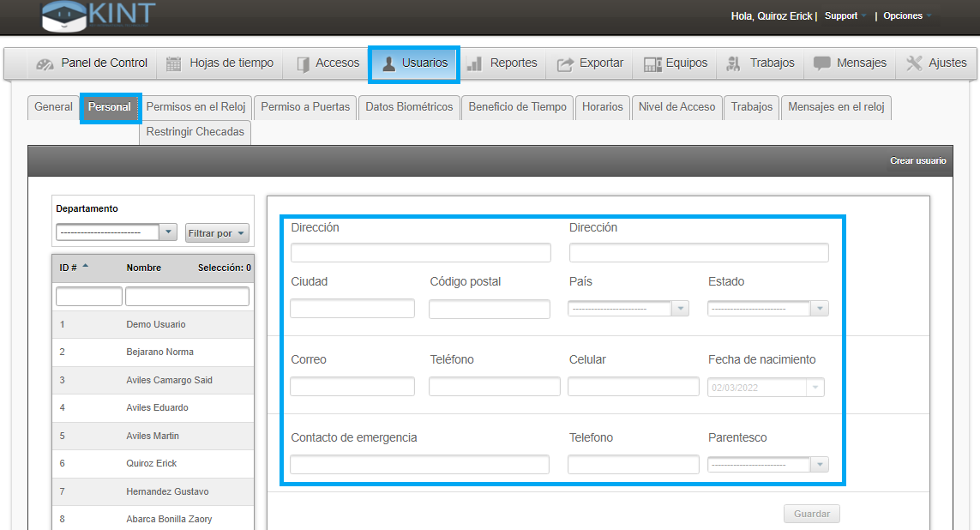Click the Reportes bar chart icon
This screenshot has height=530, width=980.
[474, 64]
